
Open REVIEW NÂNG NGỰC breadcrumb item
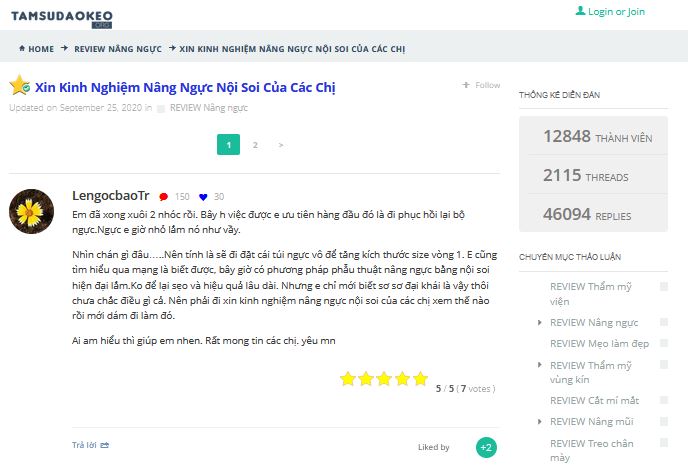(118, 49)
